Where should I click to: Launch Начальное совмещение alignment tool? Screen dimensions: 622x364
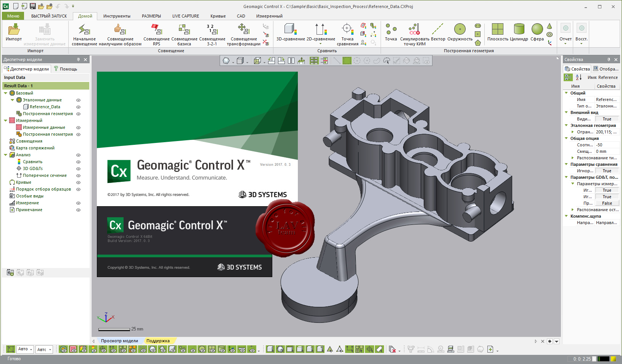pos(84,34)
